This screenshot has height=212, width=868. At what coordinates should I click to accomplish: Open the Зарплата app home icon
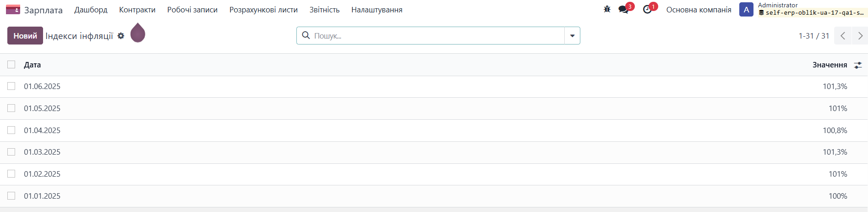tap(13, 10)
